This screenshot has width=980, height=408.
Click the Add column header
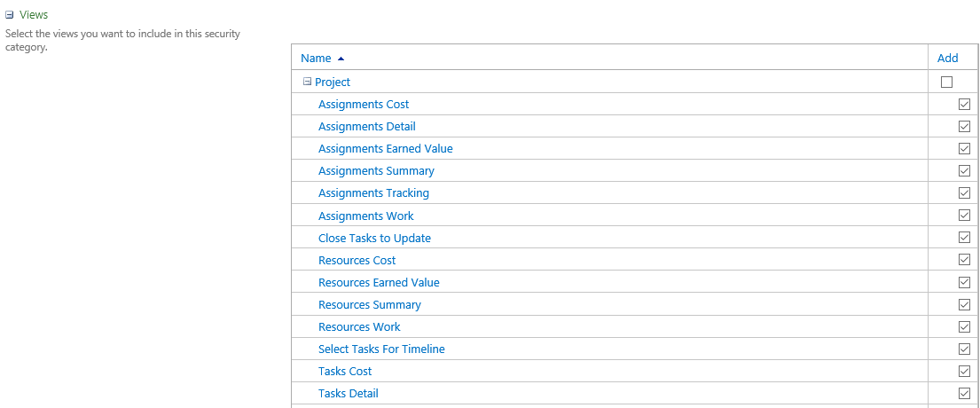click(x=947, y=59)
